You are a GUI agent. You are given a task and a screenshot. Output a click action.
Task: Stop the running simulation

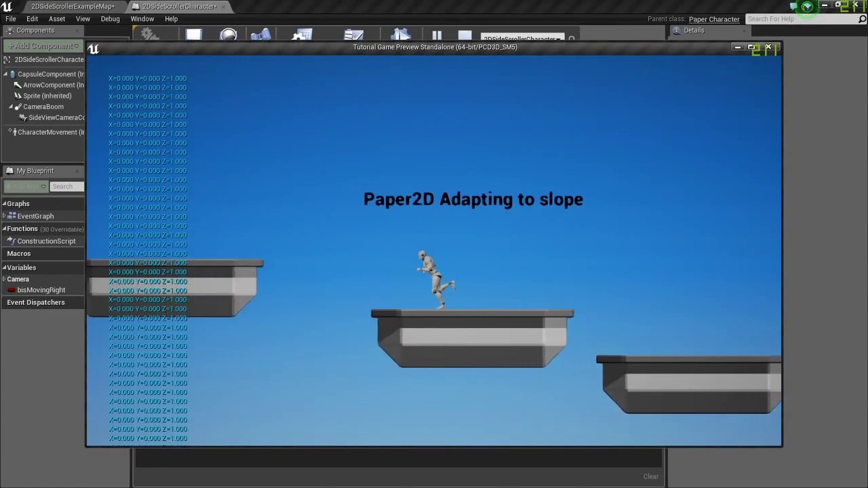[x=465, y=35]
